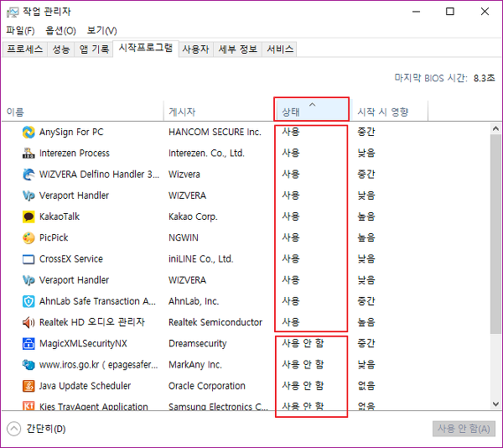Image resolution: width=503 pixels, height=448 pixels.
Task: Click the NGWIN publisher cell
Action: pos(184,237)
